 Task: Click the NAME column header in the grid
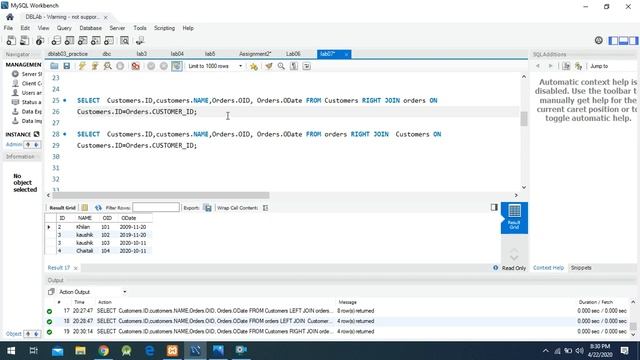(x=84, y=218)
